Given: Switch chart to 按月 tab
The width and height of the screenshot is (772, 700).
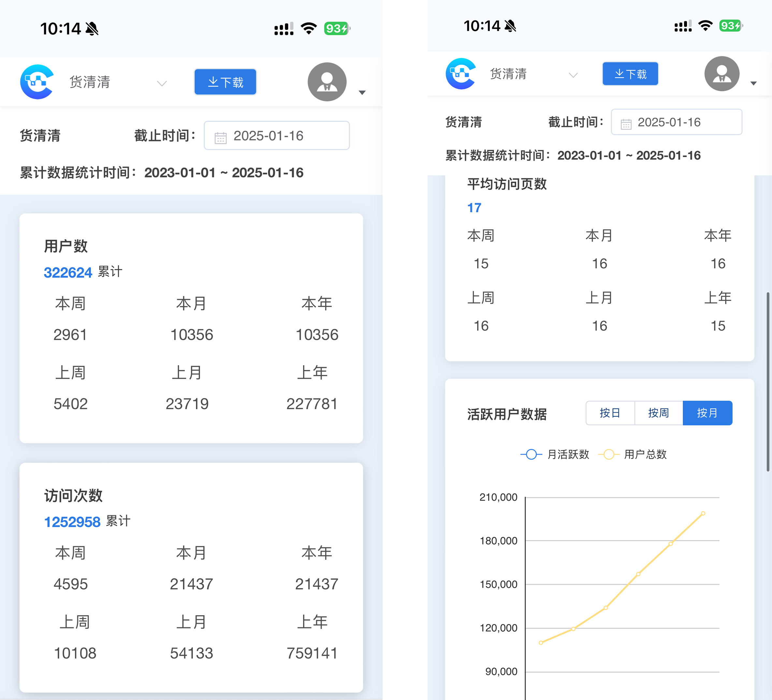Looking at the screenshot, I should (x=707, y=413).
